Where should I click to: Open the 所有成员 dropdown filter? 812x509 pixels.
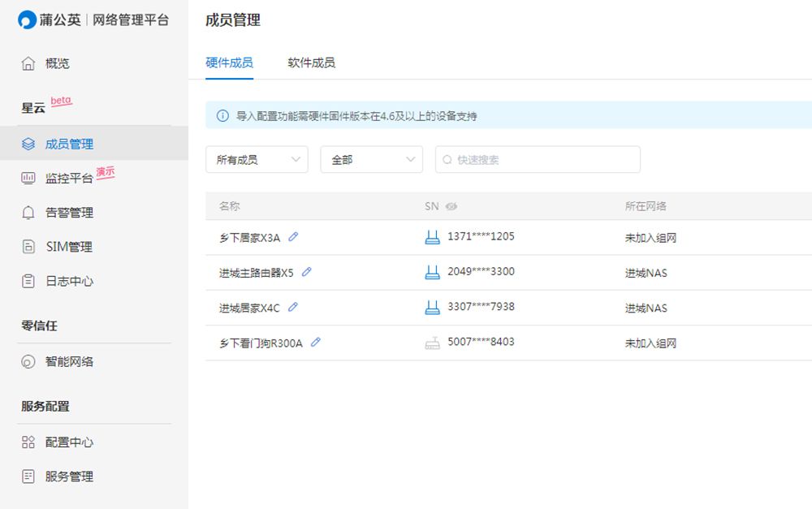coord(257,160)
